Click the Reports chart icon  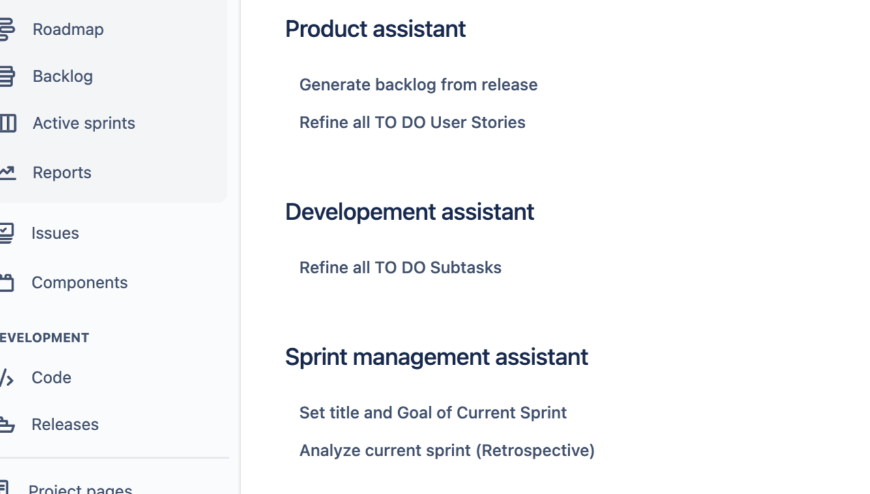tap(7, 172)
